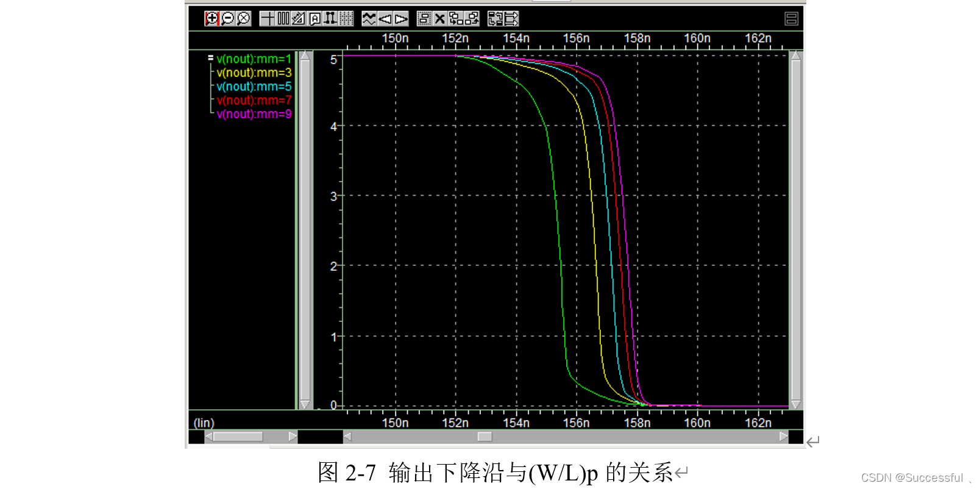Click the move-panel-up arrangement icon
980x489 pixels.
tap(472, 19)
